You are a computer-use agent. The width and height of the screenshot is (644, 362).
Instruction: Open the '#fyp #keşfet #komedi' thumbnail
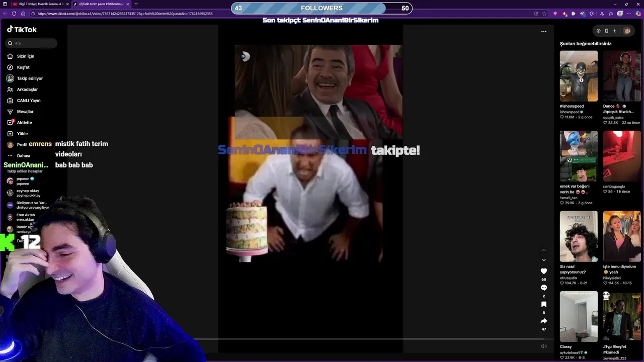[x=622, y=316]
